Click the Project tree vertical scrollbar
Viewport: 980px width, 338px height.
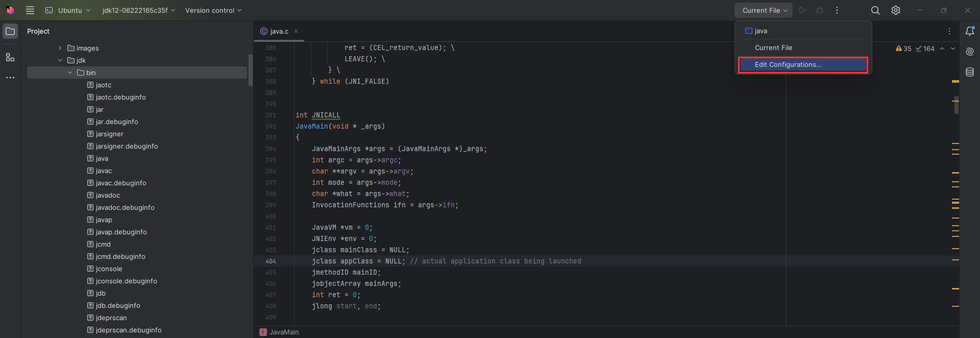point(250,70)
